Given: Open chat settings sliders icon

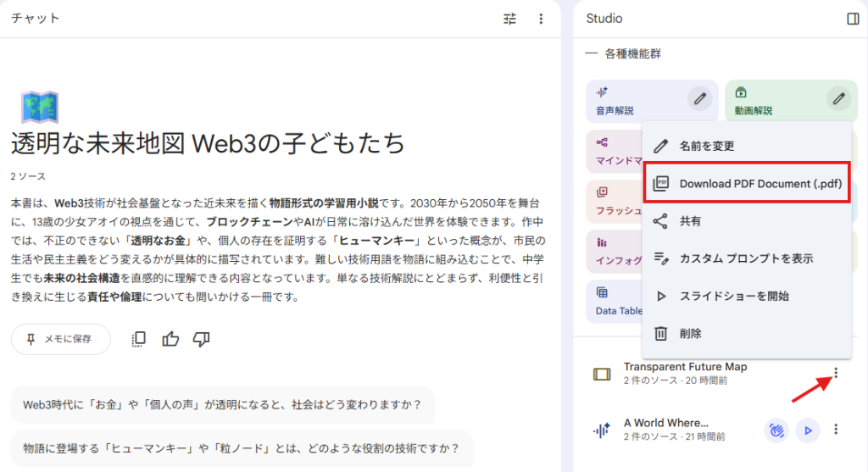Looking at the screenshot, I should click(x=509, y=19).
